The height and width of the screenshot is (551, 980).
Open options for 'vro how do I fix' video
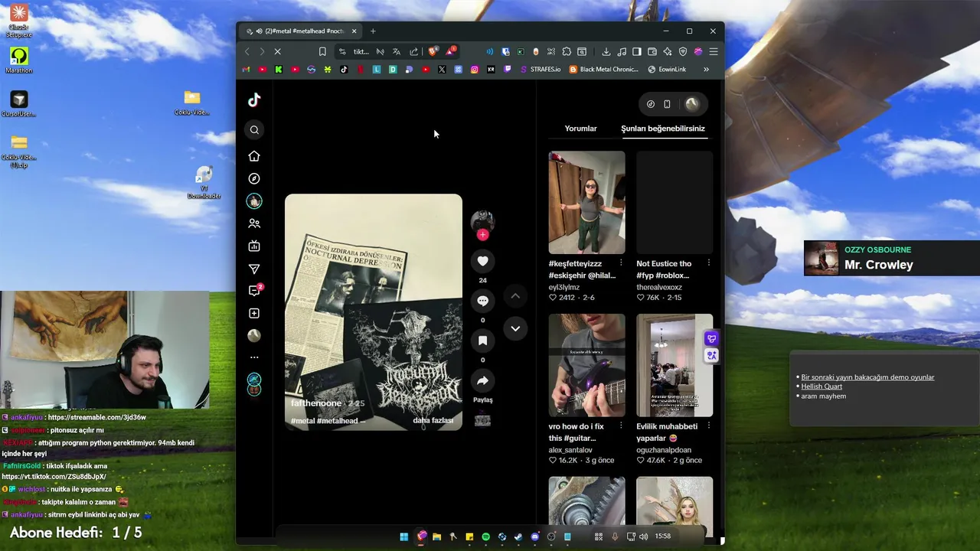[x=621, y=425]
